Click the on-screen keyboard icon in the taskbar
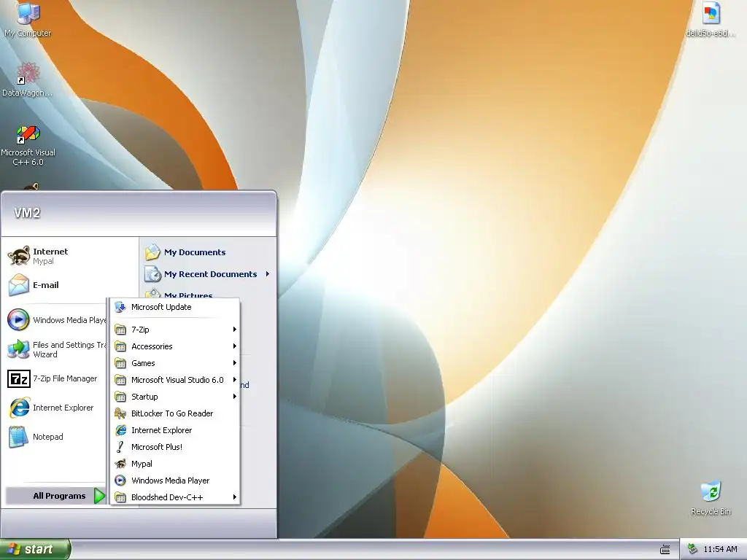 pyautogui.click(x=665, y=550)
